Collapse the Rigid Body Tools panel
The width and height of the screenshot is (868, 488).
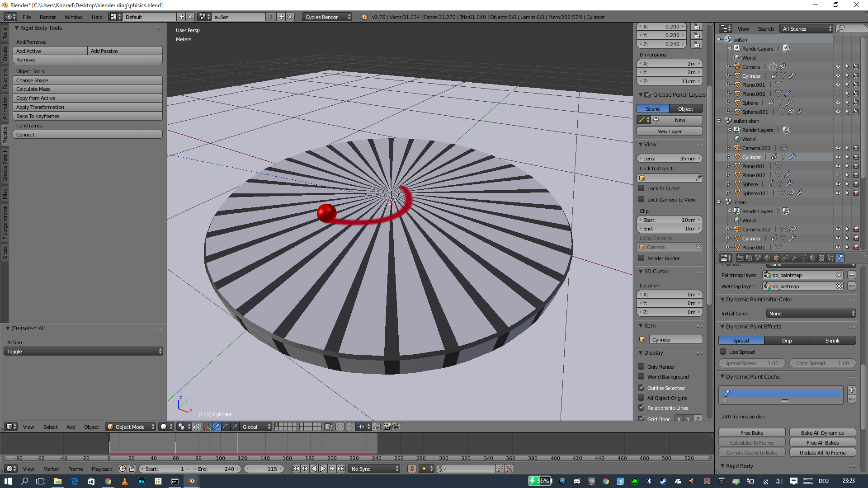click(x=17, y=28)
